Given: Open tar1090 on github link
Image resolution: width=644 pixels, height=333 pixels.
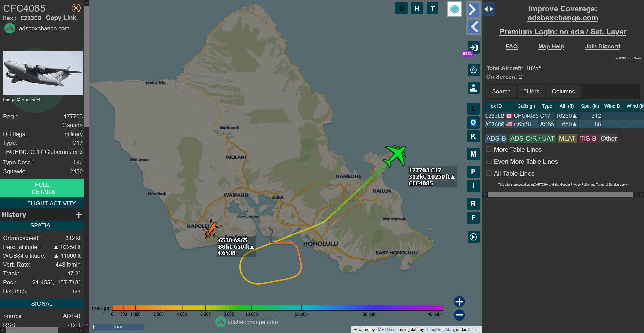Looking at the screenshot, I should (627, 58).
